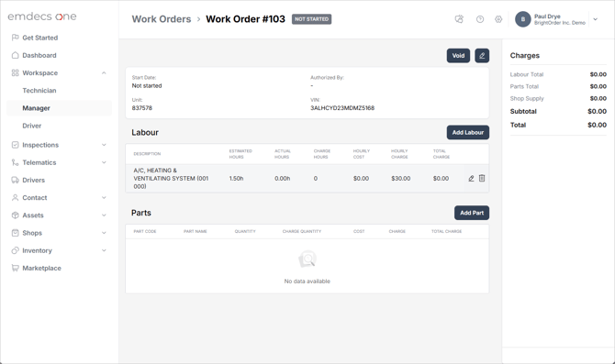Select Manager workspace
This screenshot has height=364, width=615.
coord(60,108)
